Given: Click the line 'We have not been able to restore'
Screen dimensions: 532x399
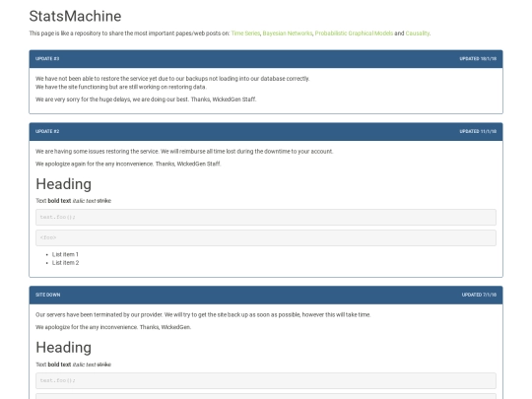Looking at the screenshot, I should coord(172,79).
